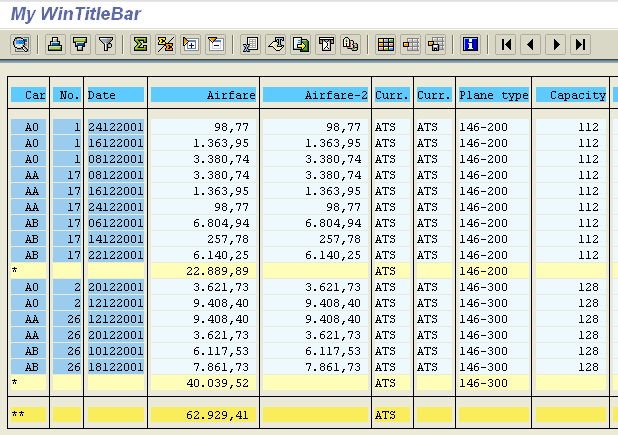Open the Details magnifier icon
Image resolution: width=618 pixels, height=435 pixels.
click(x=20, y=44)
